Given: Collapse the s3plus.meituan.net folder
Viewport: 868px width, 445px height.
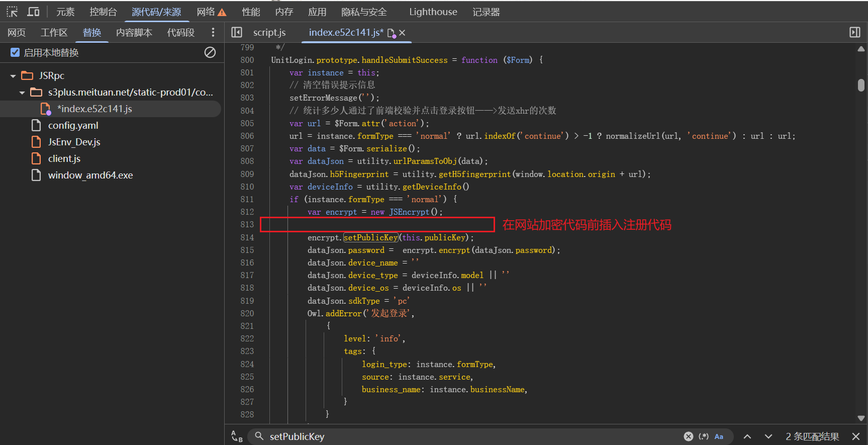Looking at the screenshot, I should 22,93.
